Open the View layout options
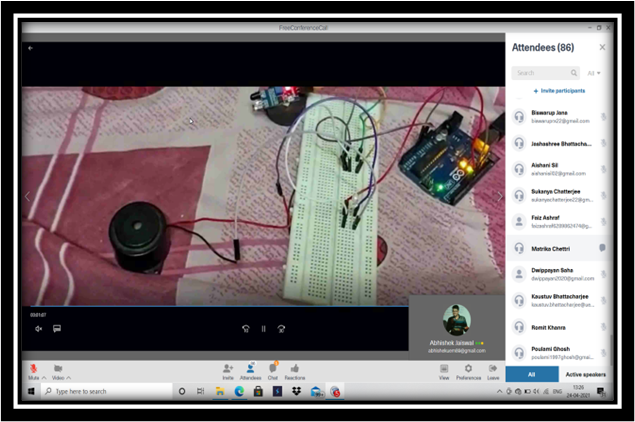 click(443, 369)
